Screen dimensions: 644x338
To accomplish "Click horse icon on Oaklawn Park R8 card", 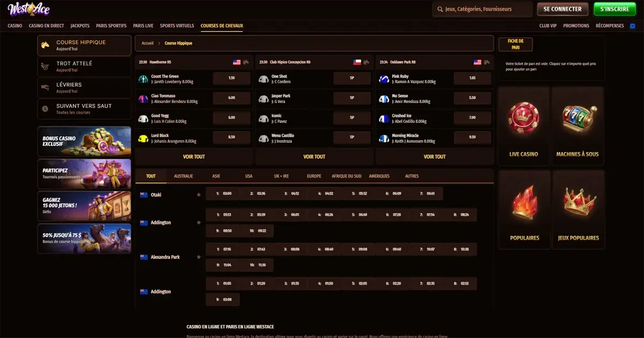I will (487, 62).
